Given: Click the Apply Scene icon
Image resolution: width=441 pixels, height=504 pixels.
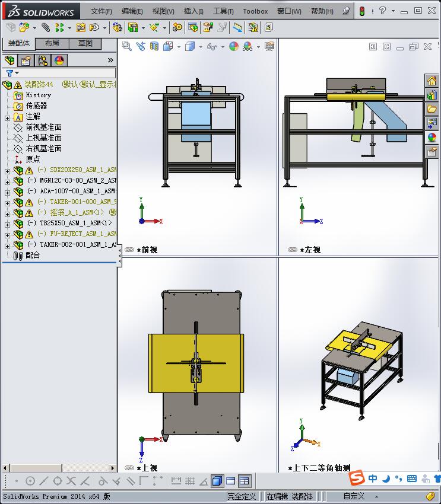Looking at the screenshot, I should [x=248, y=47].
